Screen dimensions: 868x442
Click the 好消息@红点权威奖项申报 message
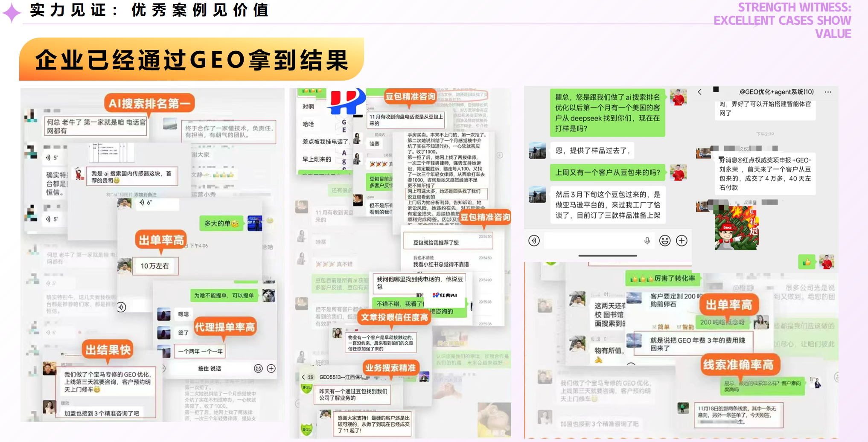765,174
